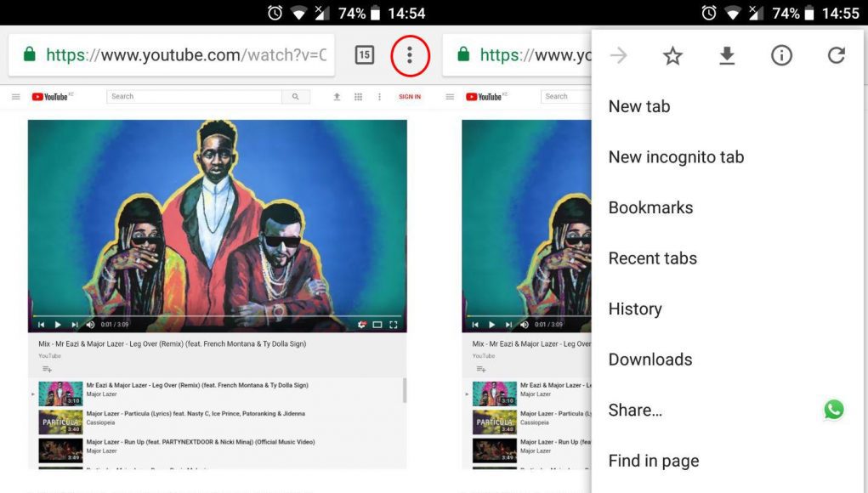Mute the volume in right player

[x=525, y=325]
